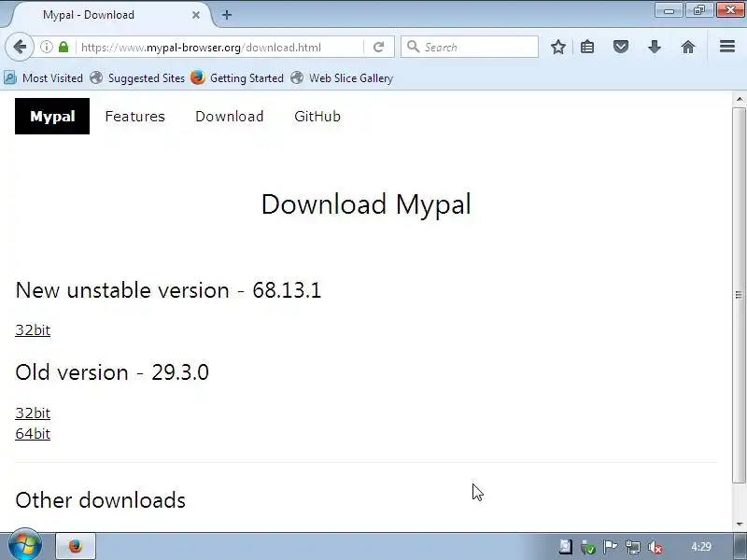
Task: Save page to Pocket icon
Action: [621, 48]
